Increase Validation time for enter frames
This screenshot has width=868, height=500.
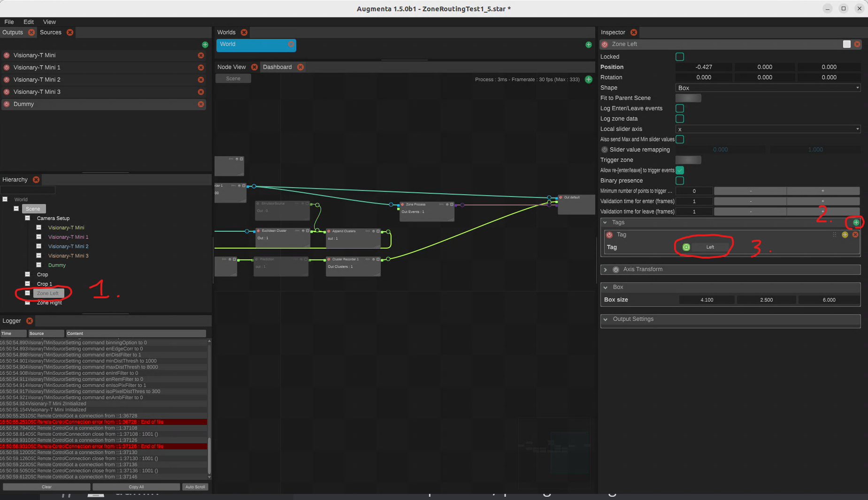pyautogui.click(x=823, y=201)
